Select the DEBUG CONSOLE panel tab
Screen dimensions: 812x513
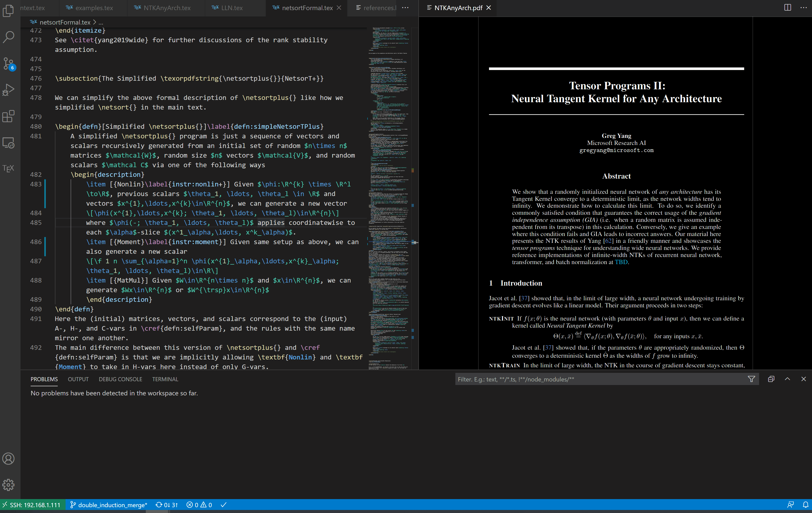(x=120, y=379)
